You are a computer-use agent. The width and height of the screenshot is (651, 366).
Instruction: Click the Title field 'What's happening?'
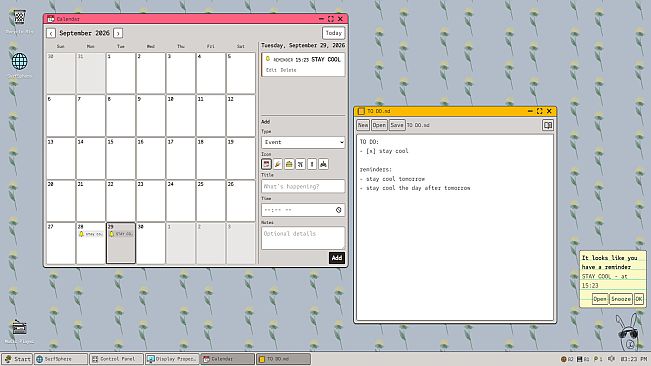pyautogui.click(x=303, y=186)
